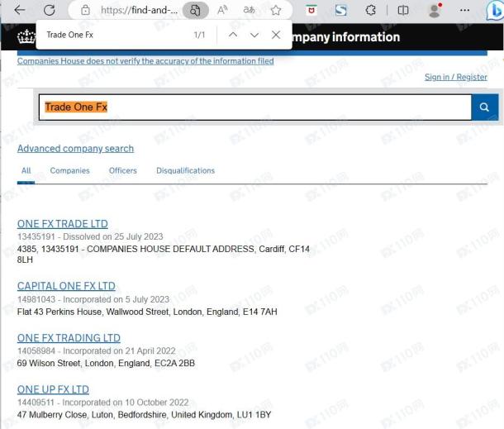This screenshot has height=429, width=504.
Task: Click text '13435191 - Dissolved on 25 July 2023'
Action: pyautogui.click(x=90, y=236)
